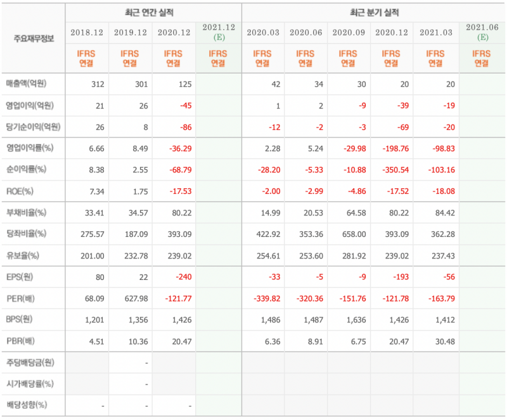Viewport: 507px width, 420px height.
Task: Select the 유보율(%) row label
Action: [23, 256]
